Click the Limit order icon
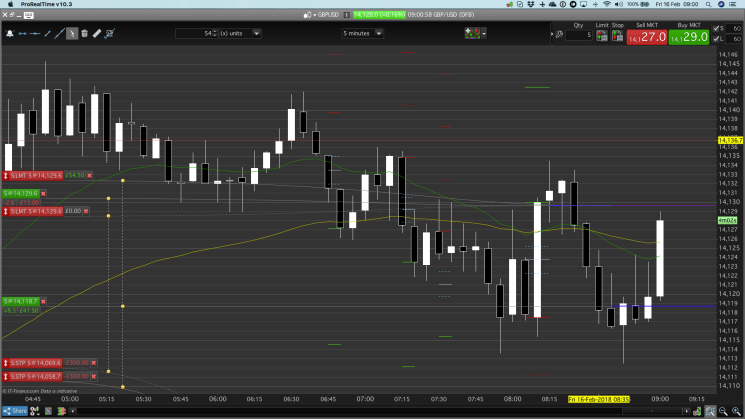Image resolution: width=745 pixels, height=419 pixels. point(602,37)
